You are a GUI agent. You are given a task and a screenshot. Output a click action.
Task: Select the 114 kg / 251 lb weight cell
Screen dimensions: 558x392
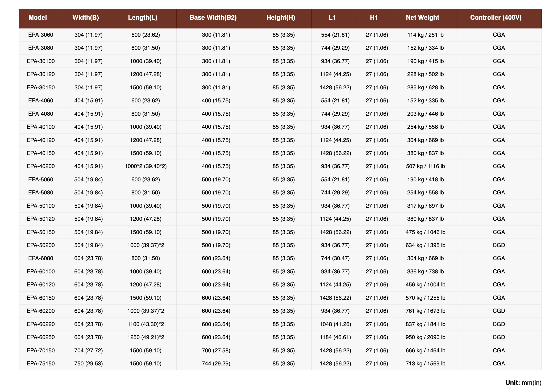425,35
